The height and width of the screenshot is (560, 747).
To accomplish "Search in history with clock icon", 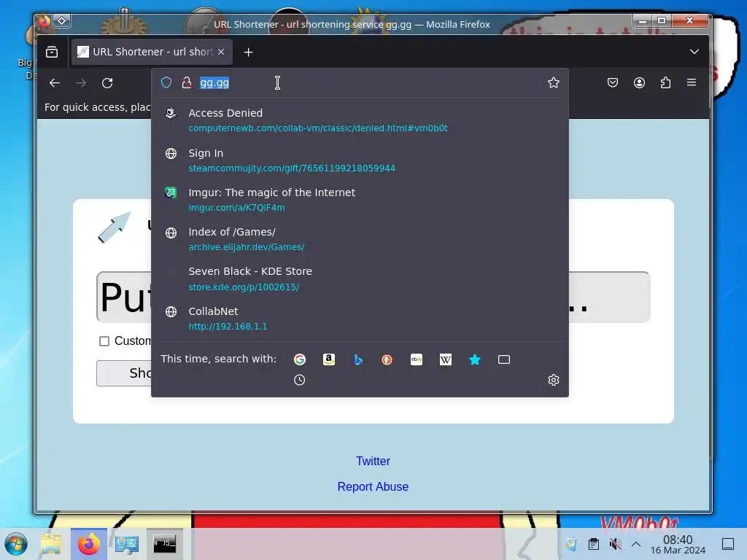I will tap(299, 380).
